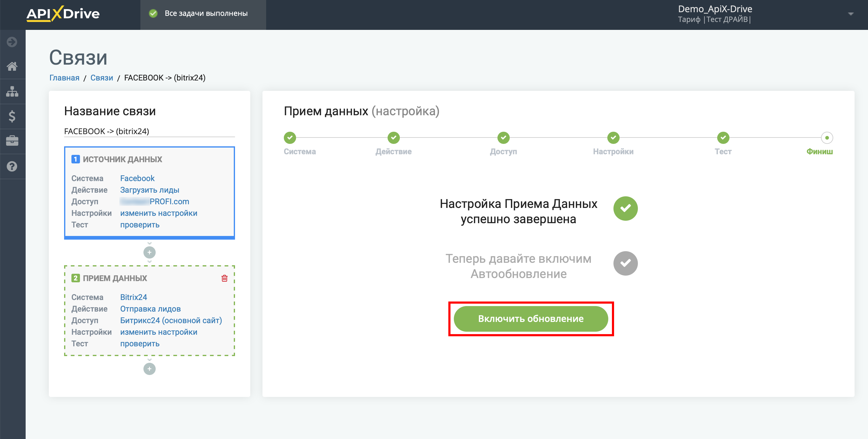Open the home icon in sidebar
The width and height of the screenshot is (868, 439).
tap(12, 66)
